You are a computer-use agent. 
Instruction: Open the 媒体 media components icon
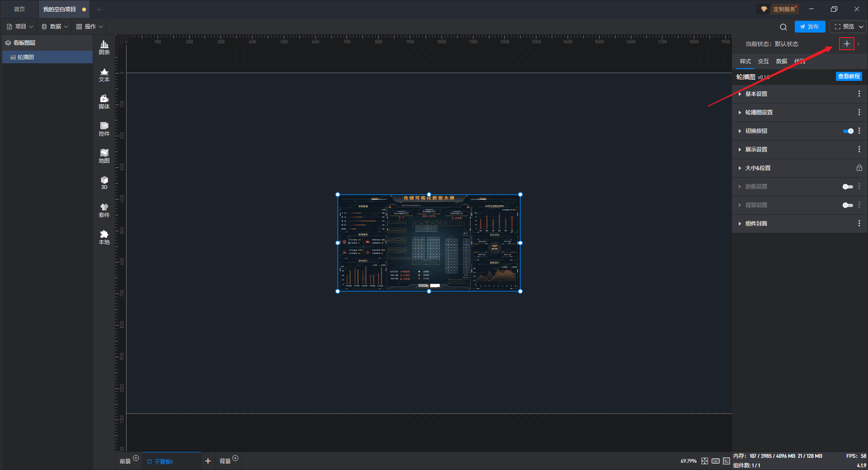(104, 102)
